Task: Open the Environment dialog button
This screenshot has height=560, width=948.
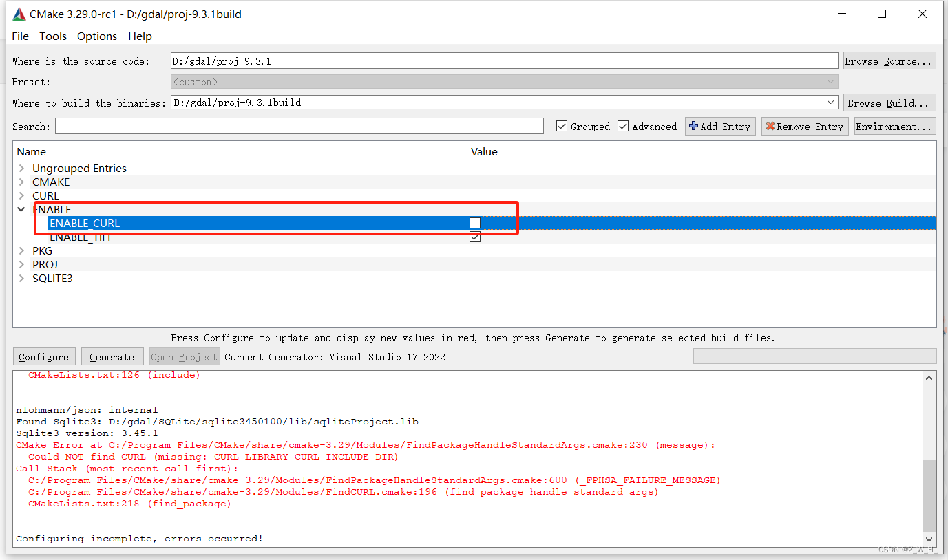Action: (895, 127)
